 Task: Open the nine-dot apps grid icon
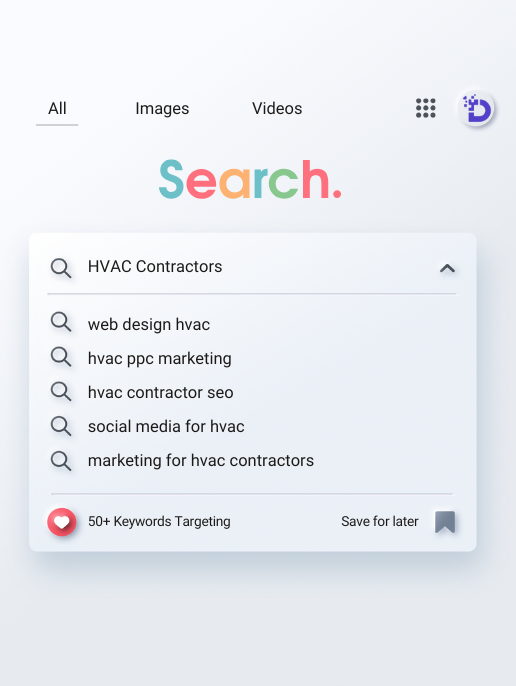(425, 108)
